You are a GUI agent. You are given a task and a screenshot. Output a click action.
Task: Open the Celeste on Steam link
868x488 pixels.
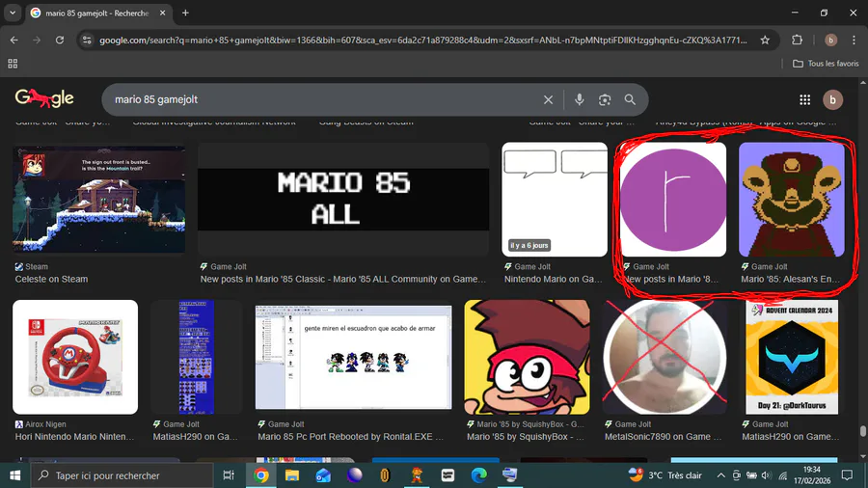coord(51,280)
